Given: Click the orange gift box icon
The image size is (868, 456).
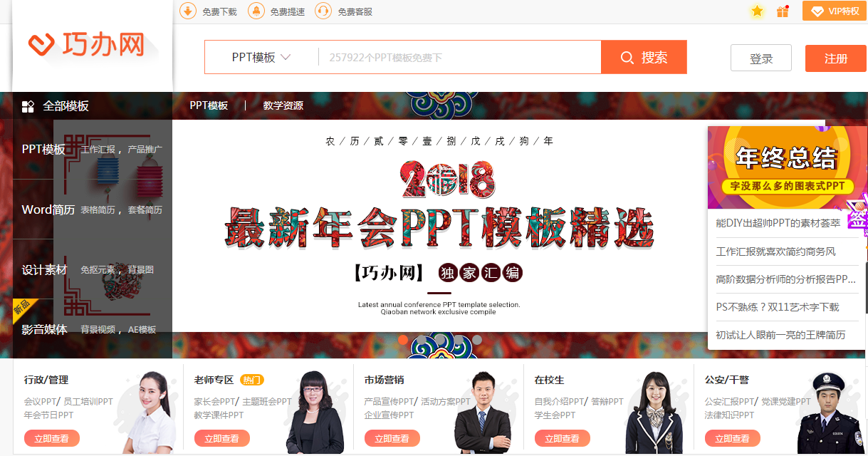Looking at the screenshot, I should click(783, 11).
